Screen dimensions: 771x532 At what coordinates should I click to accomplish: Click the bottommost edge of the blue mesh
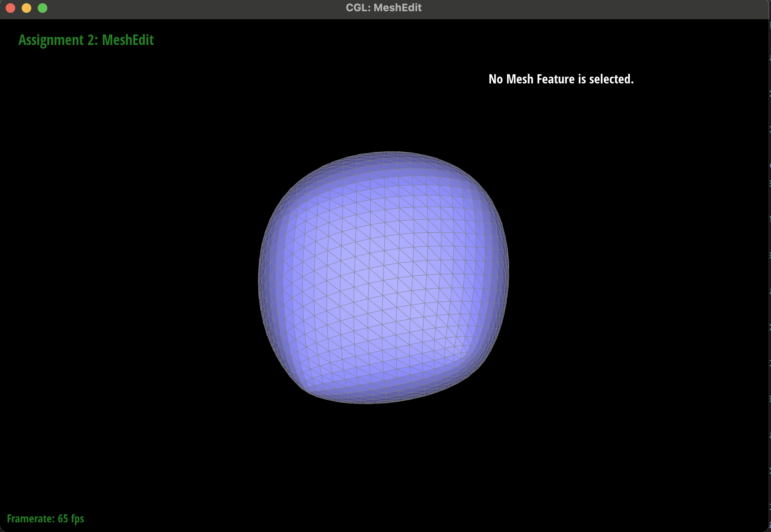coord(365,403)
